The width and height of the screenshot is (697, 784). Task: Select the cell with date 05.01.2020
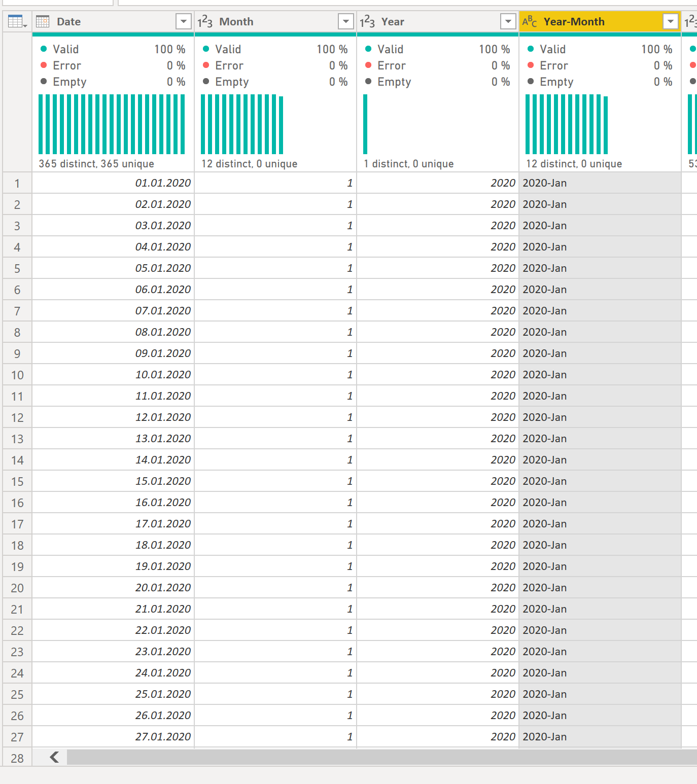click(113, 268)
